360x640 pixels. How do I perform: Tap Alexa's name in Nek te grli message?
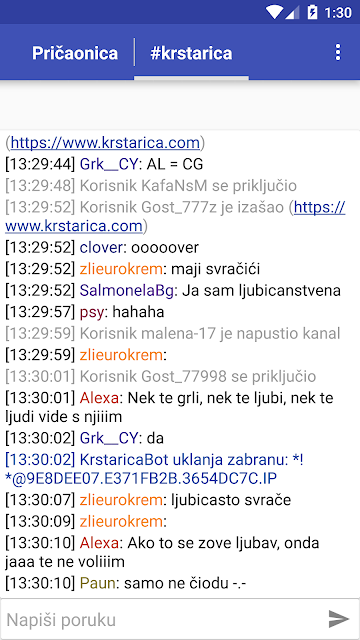[x=99, y=398]
